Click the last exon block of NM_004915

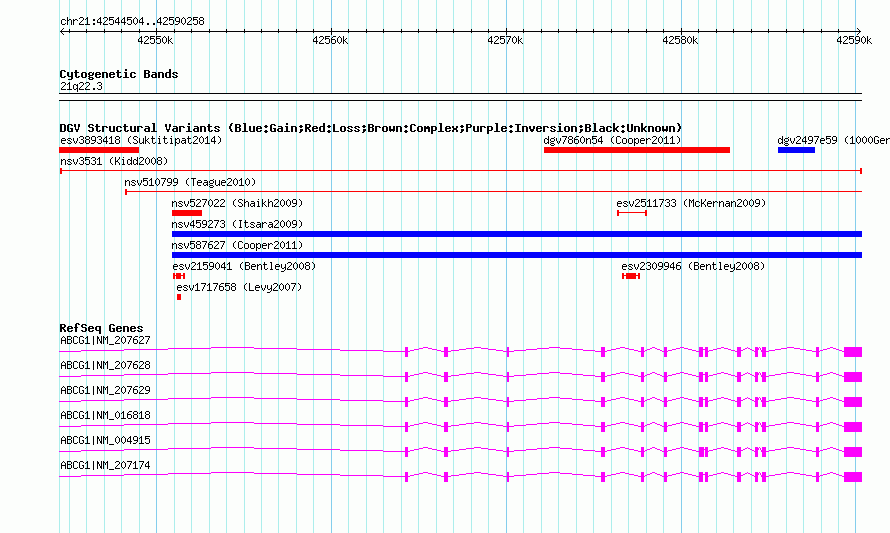coord(853,452)
